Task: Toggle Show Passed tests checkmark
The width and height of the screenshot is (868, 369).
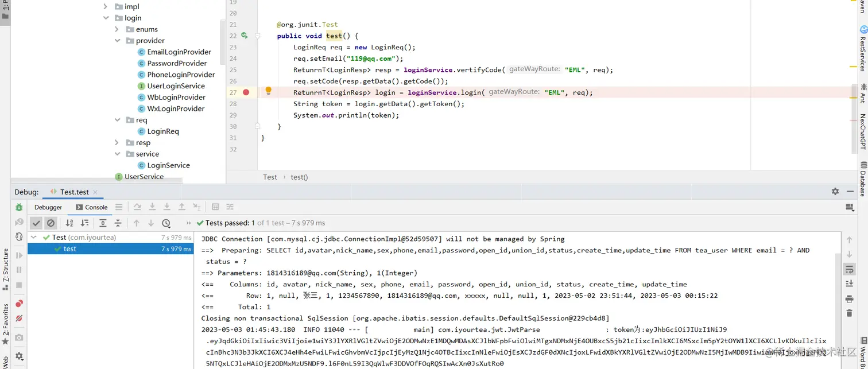Action: [x=36, y=223]
